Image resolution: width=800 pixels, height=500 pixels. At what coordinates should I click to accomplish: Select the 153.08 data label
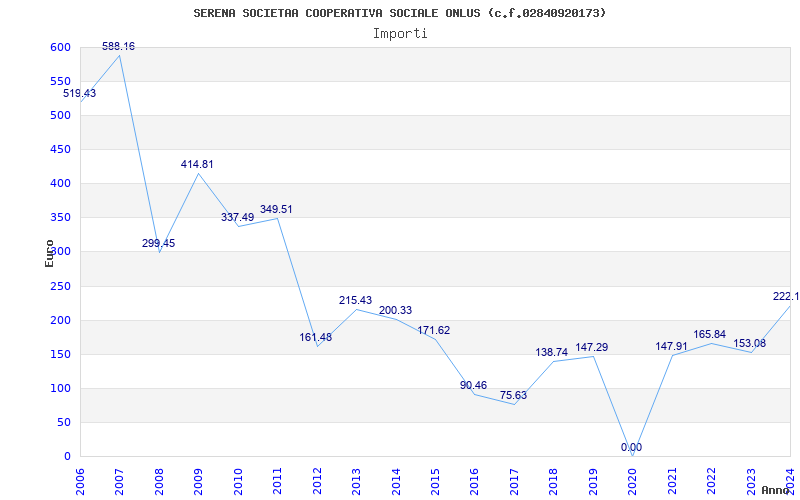click(x=749, y=343)
